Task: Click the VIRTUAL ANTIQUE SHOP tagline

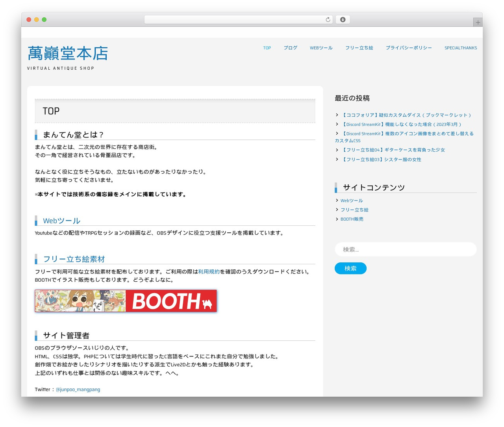Action: coord(61,68)
